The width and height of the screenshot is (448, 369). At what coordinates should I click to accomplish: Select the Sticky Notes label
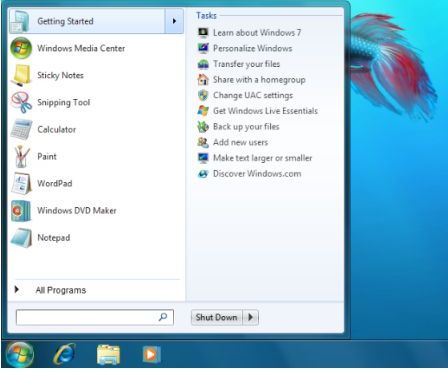coord(60,75)
